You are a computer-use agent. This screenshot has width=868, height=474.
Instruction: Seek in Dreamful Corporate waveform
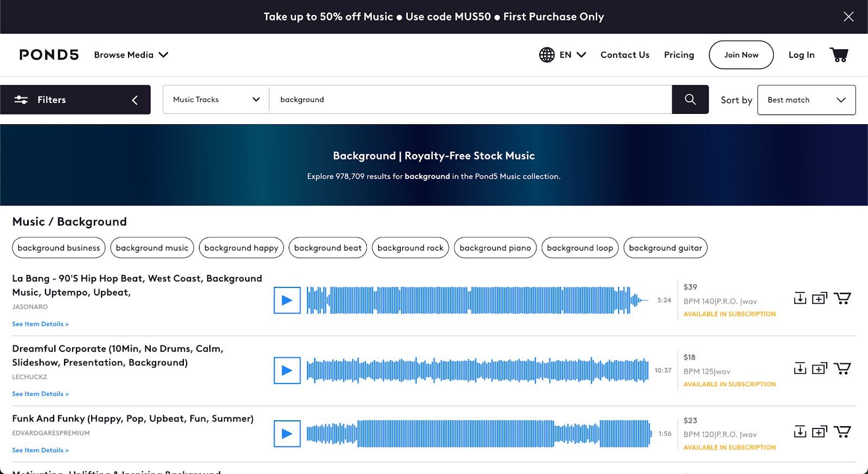[x=477, y=370]
